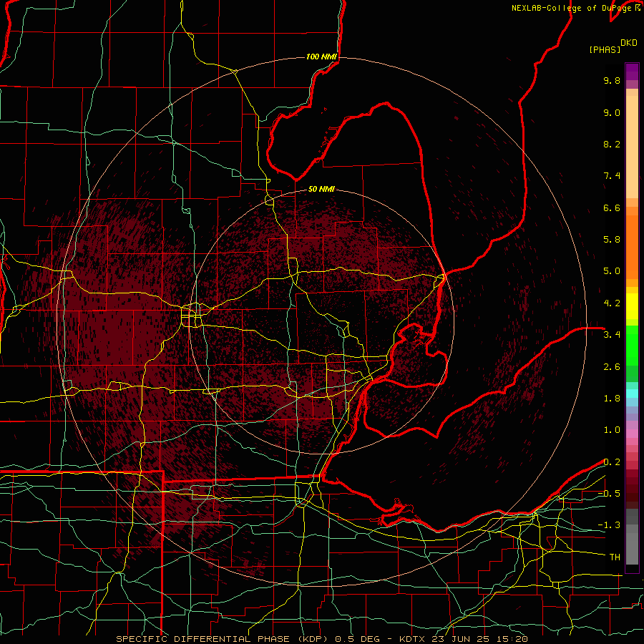
Task: Click the pink segment of the color bar
Action: pyautogui.click(x=632, y=434)
